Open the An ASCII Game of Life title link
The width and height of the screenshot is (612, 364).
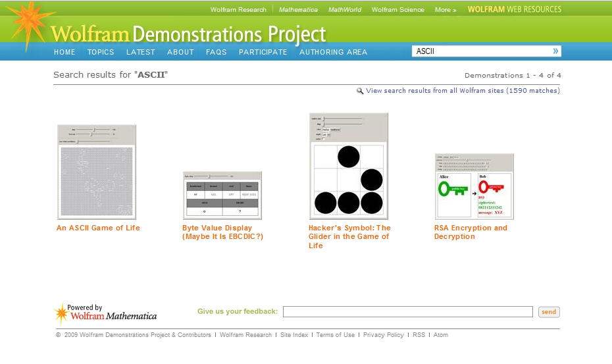click(x=98, y=228)
